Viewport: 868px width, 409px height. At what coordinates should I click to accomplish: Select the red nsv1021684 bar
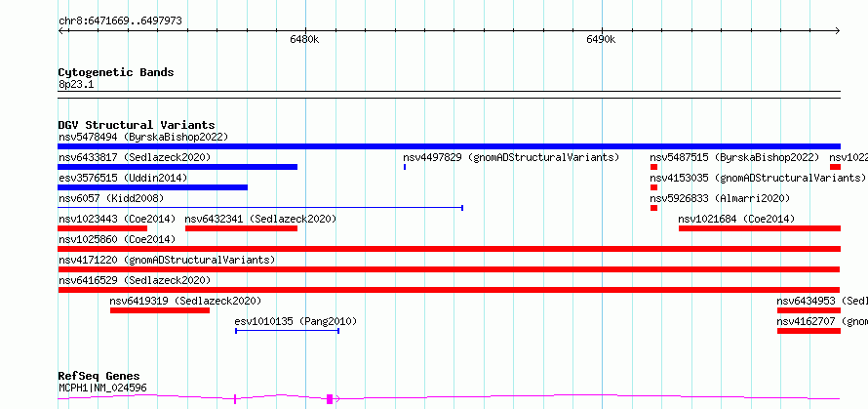click(x=760, y=228)
